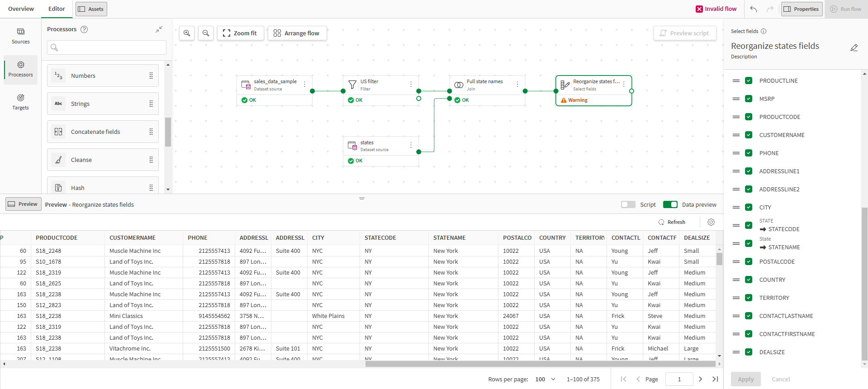Click the Processors help question mark icon
Image resolution: width=868 pixels, height=389 pixels.
click(x=84, y=29)
